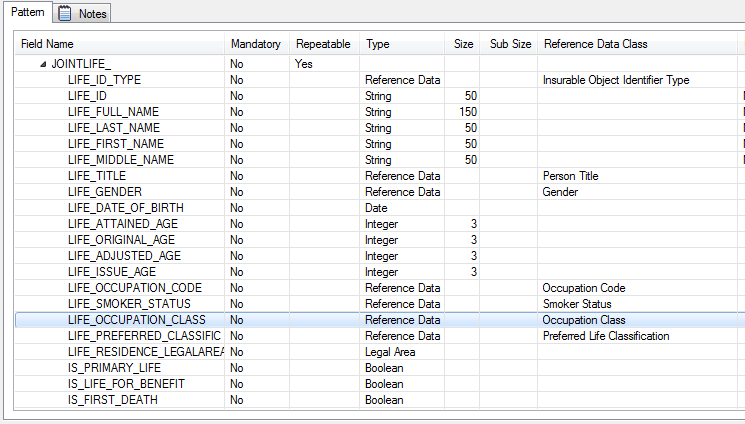
Task: Collapse the JOINTLIFE_ tree node
Action: tap(43, 64)
